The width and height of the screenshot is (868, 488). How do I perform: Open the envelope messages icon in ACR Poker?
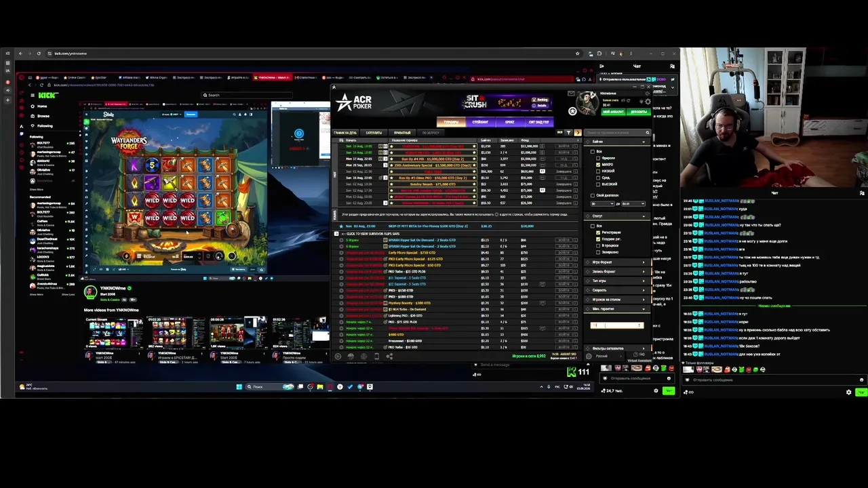click(571, 94)
